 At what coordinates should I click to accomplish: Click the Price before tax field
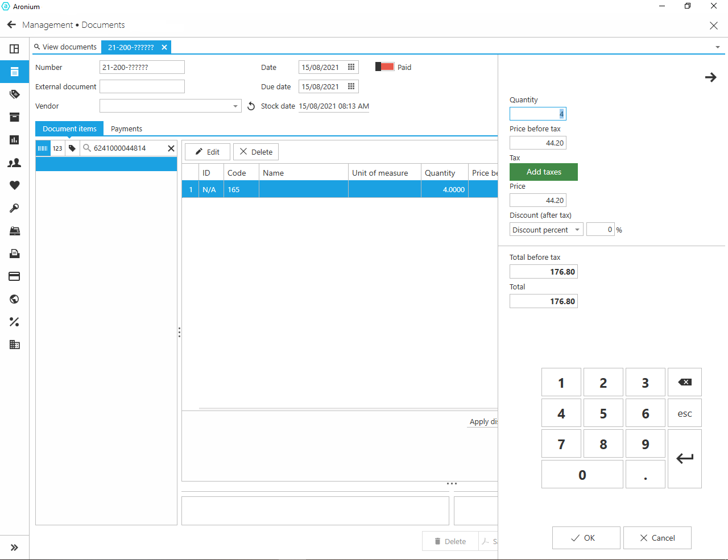537,143
